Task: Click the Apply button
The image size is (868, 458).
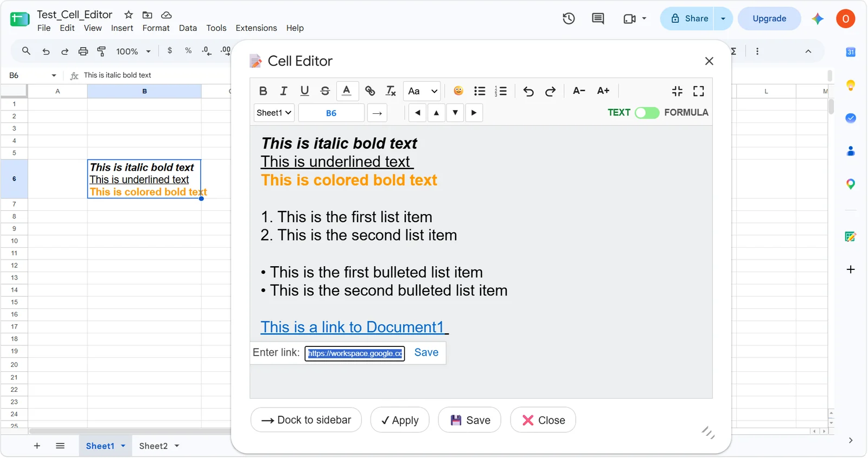Action: [x=400, y=420]
